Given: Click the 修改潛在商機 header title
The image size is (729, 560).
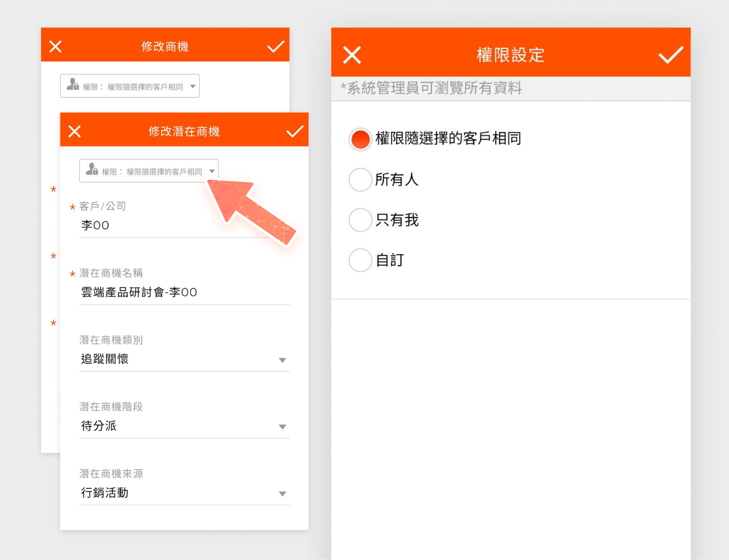Looking at the screenshot, I should (184, 132).
